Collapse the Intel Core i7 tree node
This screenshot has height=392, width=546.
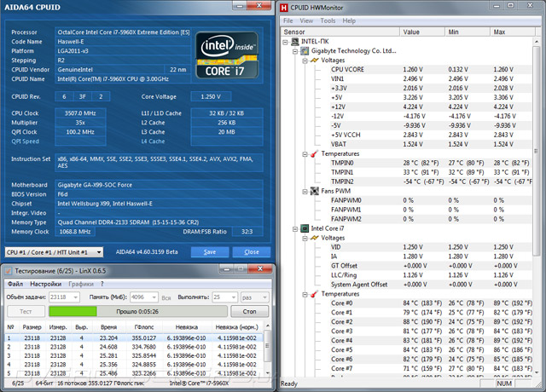coord(295,229)
